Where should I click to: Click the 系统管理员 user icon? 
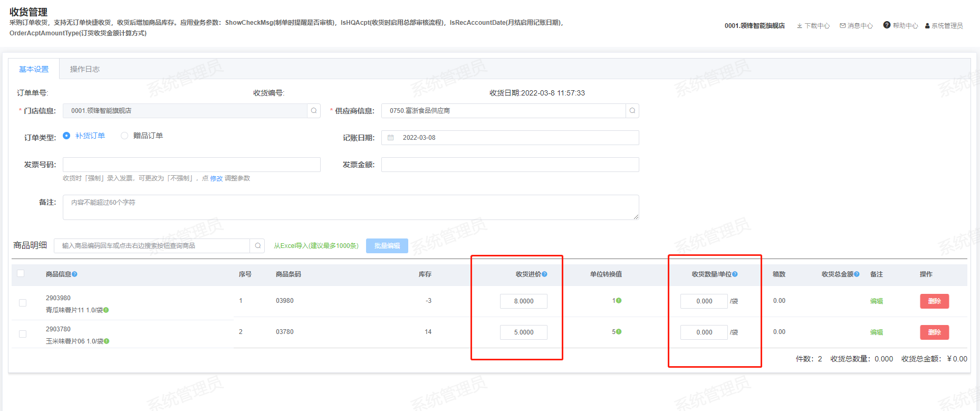(x=927, y=26)
